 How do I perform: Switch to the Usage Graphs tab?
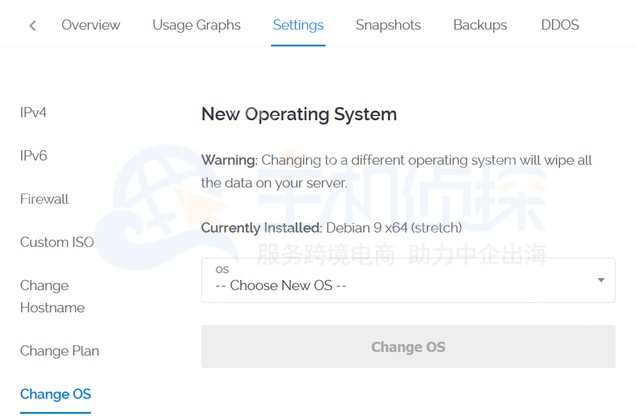(196, 25)
